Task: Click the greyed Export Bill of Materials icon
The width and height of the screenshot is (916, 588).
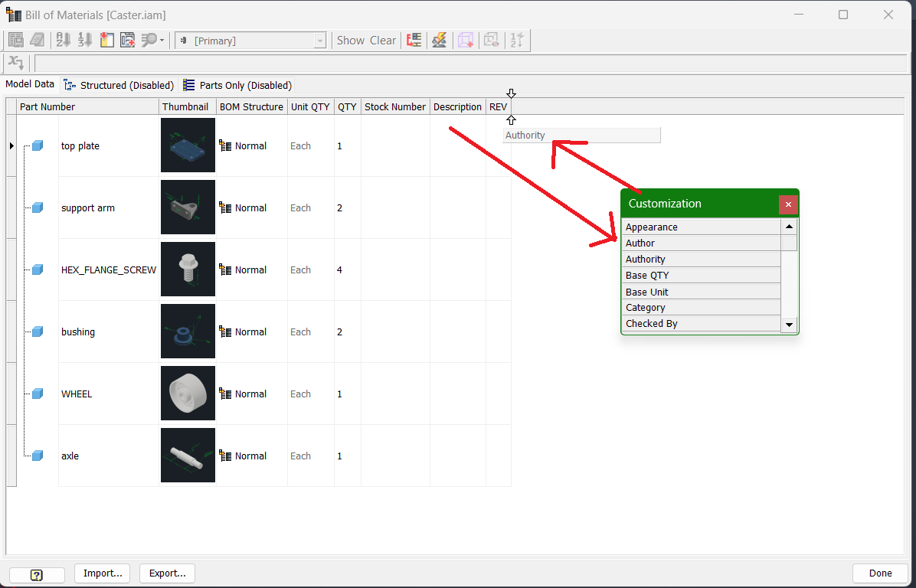Action: click(16, 41)
